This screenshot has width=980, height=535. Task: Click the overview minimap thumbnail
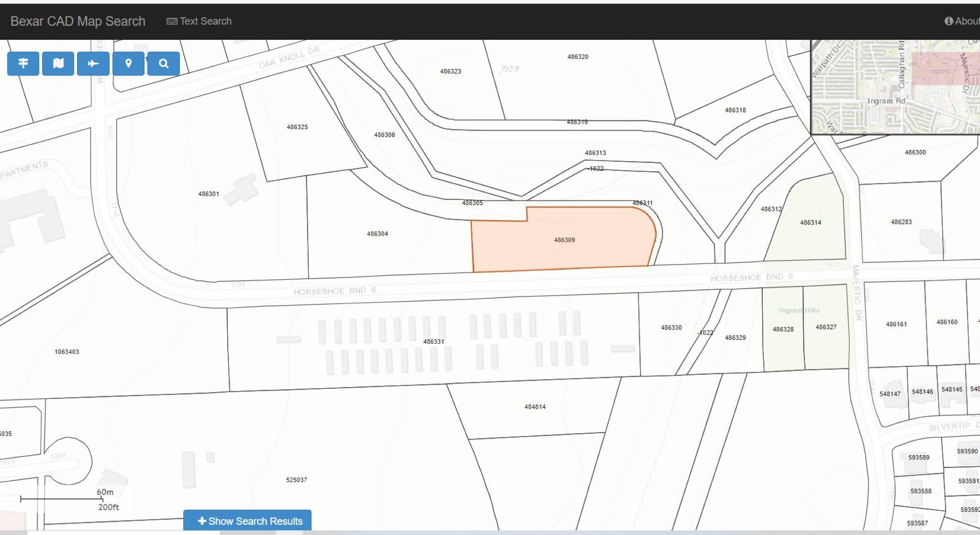895,86
